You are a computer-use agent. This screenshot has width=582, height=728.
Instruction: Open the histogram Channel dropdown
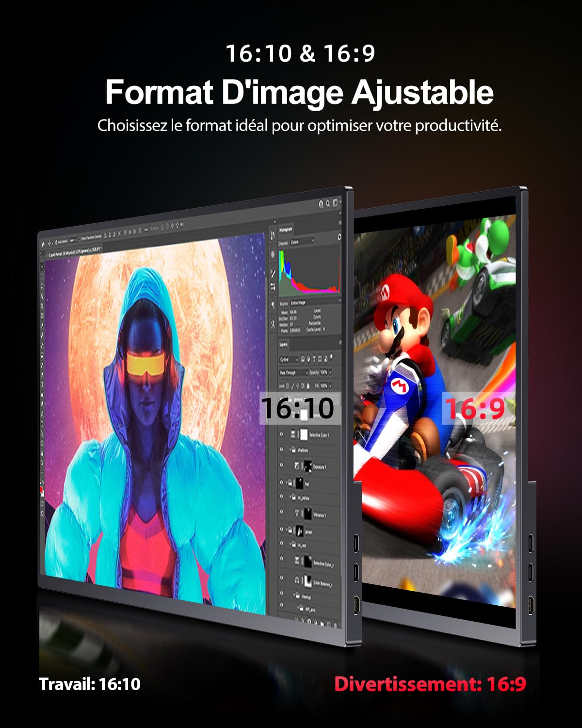302,241
